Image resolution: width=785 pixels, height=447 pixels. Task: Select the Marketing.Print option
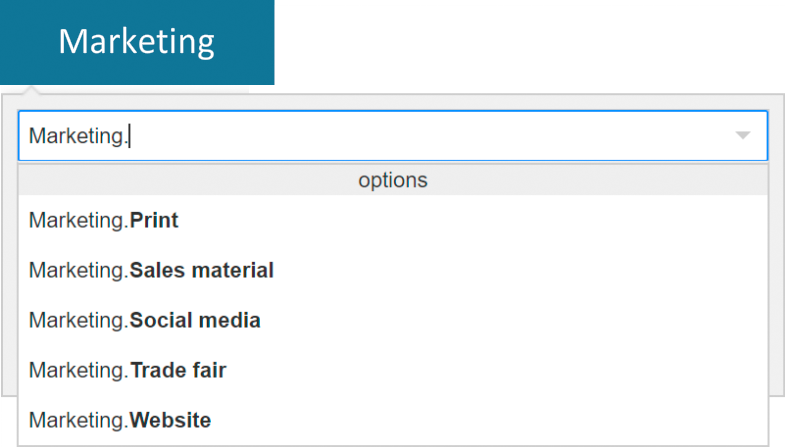pos(392,220)
